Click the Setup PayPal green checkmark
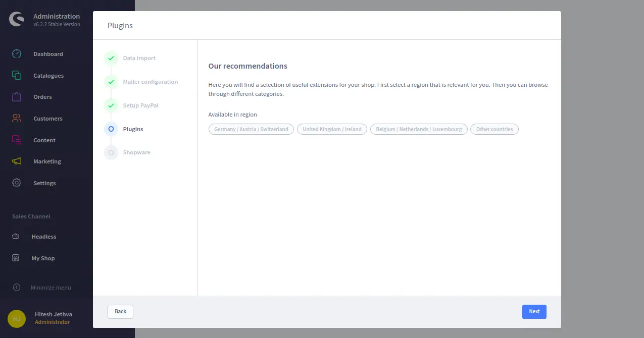This screenshot has width=644, height=338. pyautogui.click(x=111, y=105)
